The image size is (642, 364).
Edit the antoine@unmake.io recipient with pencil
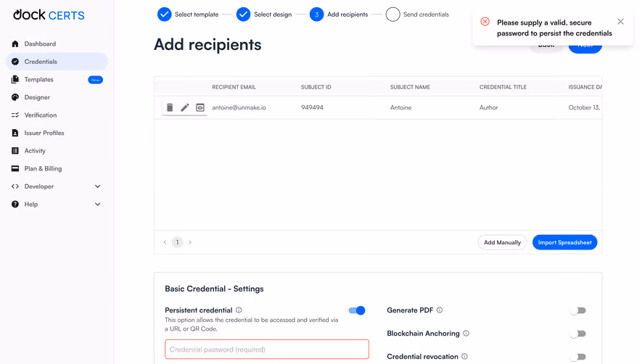[x=185, y=107]
